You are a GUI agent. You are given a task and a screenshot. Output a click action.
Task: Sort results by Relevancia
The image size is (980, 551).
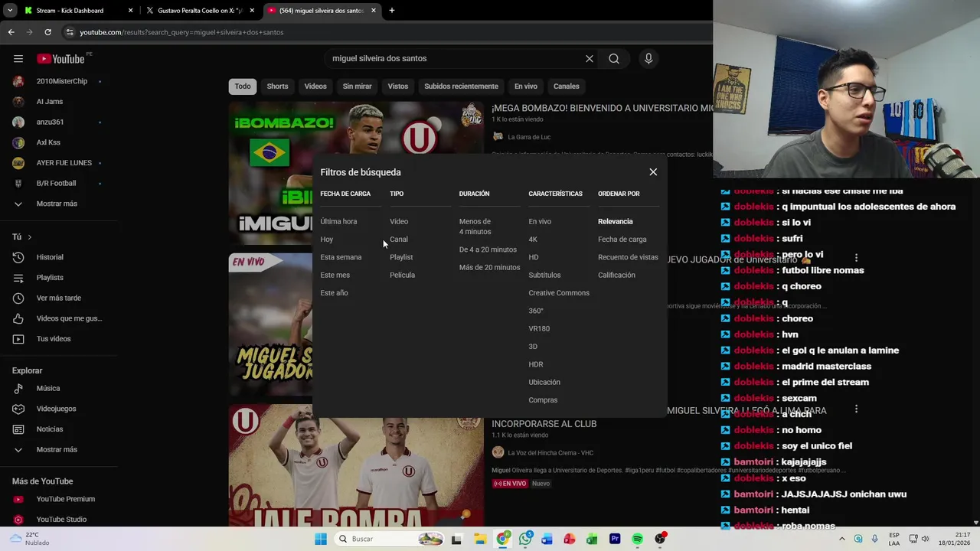click(616, 221)
